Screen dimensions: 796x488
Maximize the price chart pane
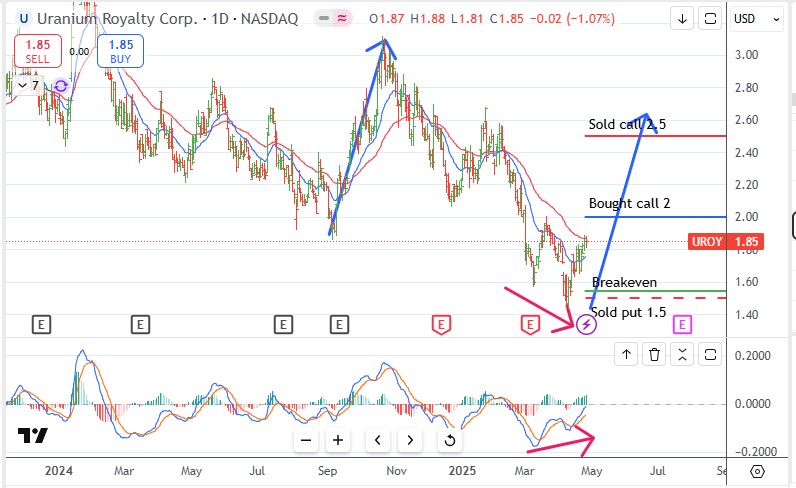point(710,19)
